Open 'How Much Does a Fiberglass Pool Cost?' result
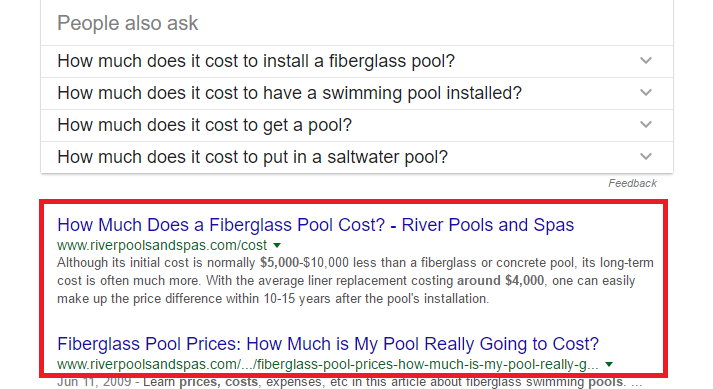Viewport: 713px width, 389px height. 316,225
